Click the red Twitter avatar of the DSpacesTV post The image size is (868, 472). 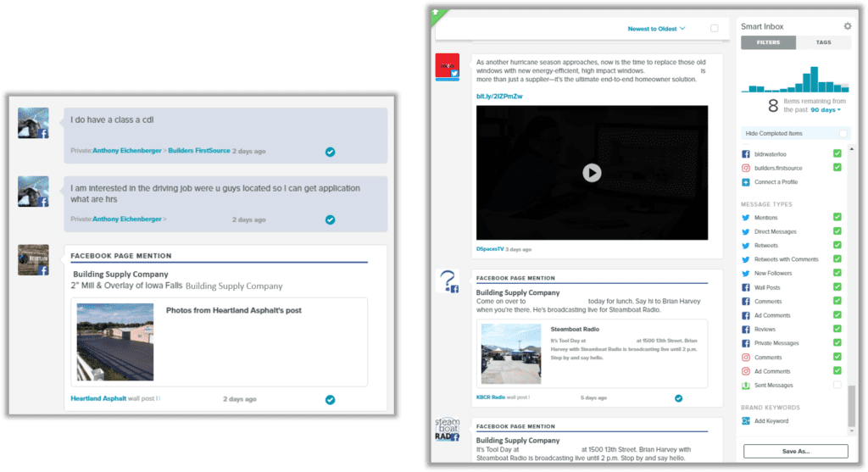pos(448,66)
